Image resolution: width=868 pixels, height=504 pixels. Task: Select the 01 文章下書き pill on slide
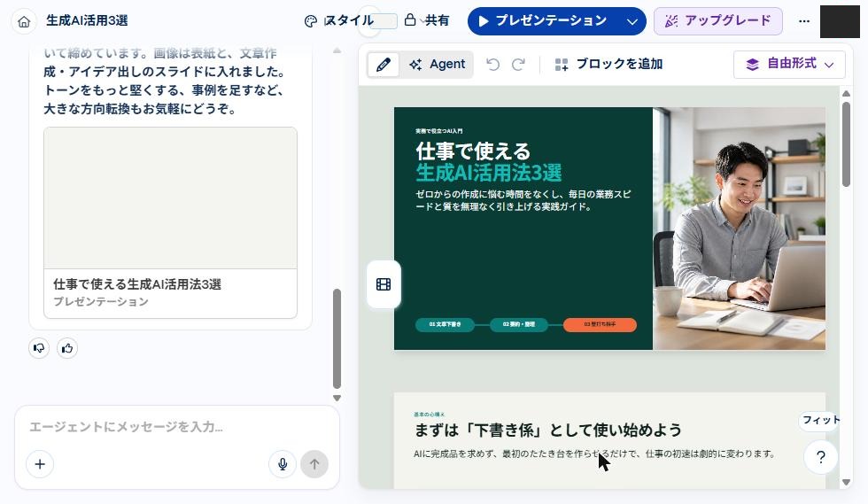(x=445, y=324)
